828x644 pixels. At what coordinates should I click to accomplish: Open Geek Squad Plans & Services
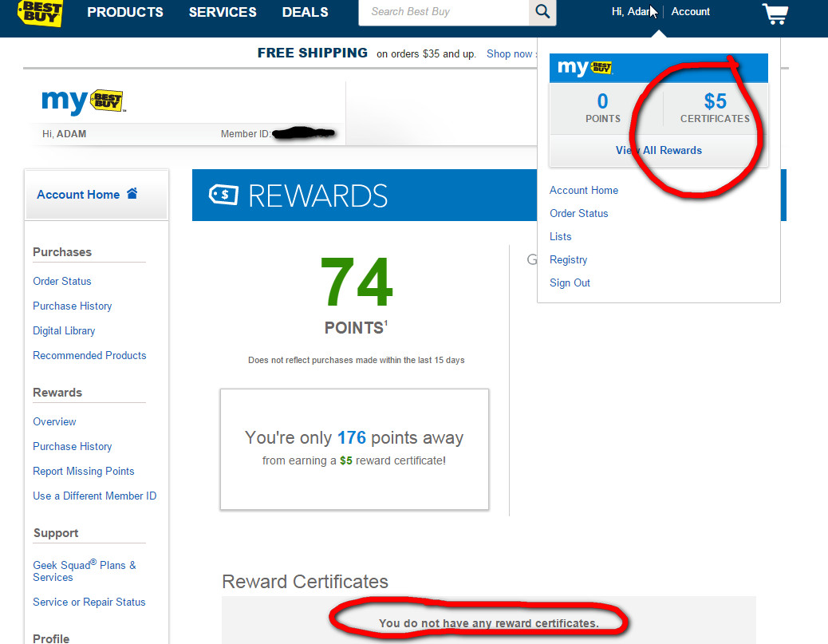click(85, 571)
